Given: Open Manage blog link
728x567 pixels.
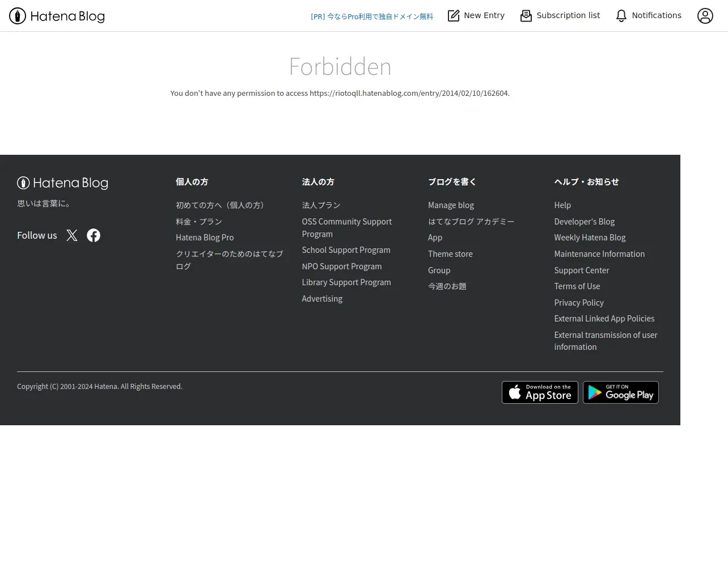Looking at the screenshot, I should 451,205.
